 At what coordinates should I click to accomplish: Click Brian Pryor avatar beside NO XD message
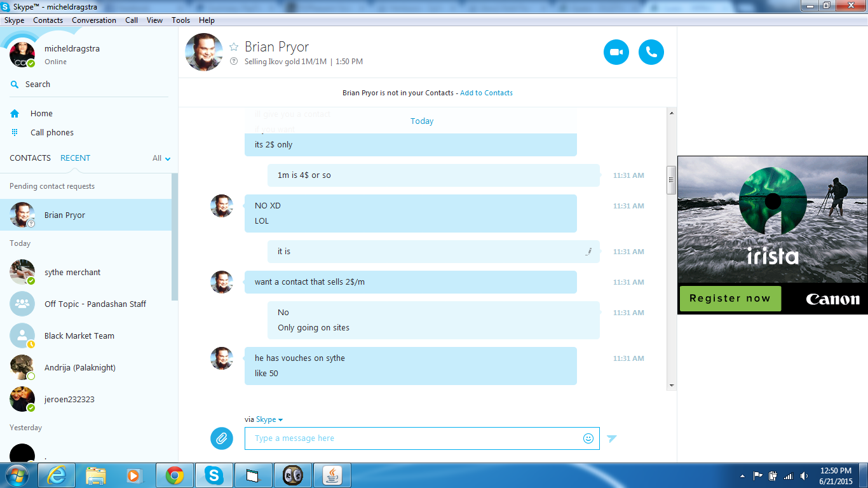[x=222, y=206]
